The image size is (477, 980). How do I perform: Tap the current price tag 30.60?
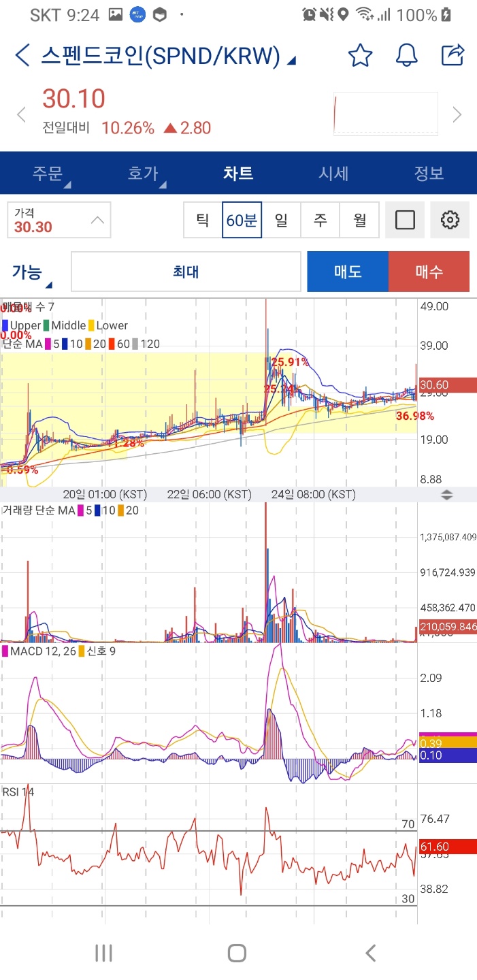point(447,385)
